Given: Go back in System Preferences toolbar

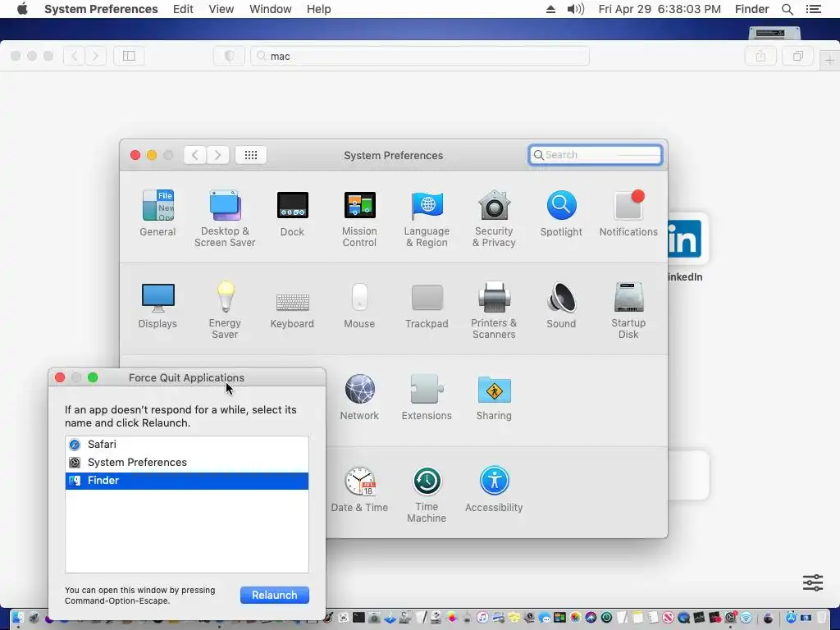Looking at the screenshot, I should click(x=195, y=155).
